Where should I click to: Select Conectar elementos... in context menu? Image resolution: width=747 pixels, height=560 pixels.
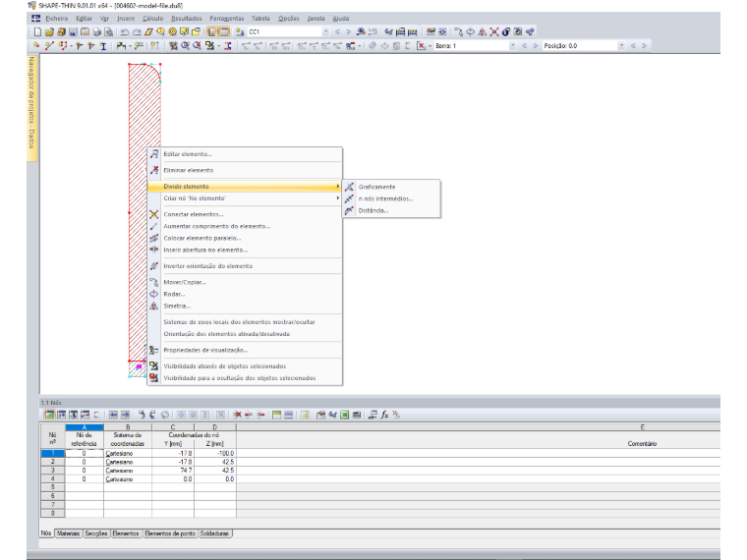tap(245, 214)
